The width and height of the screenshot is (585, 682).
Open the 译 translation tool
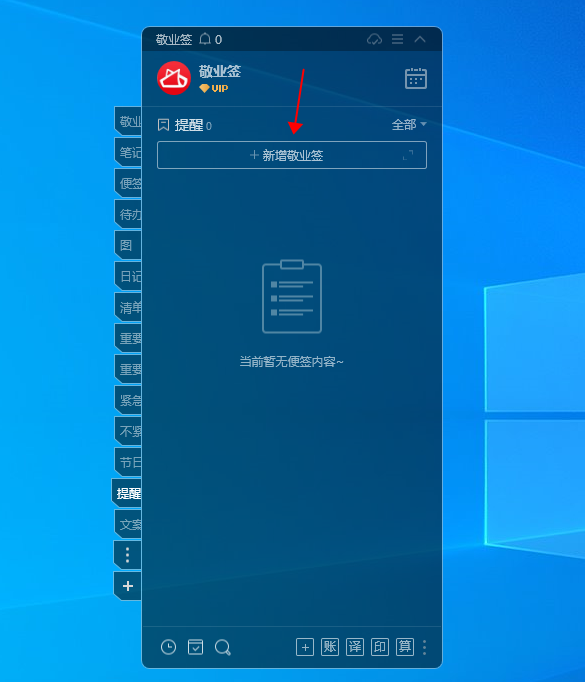pyautogui.click(x=355, y=647)
